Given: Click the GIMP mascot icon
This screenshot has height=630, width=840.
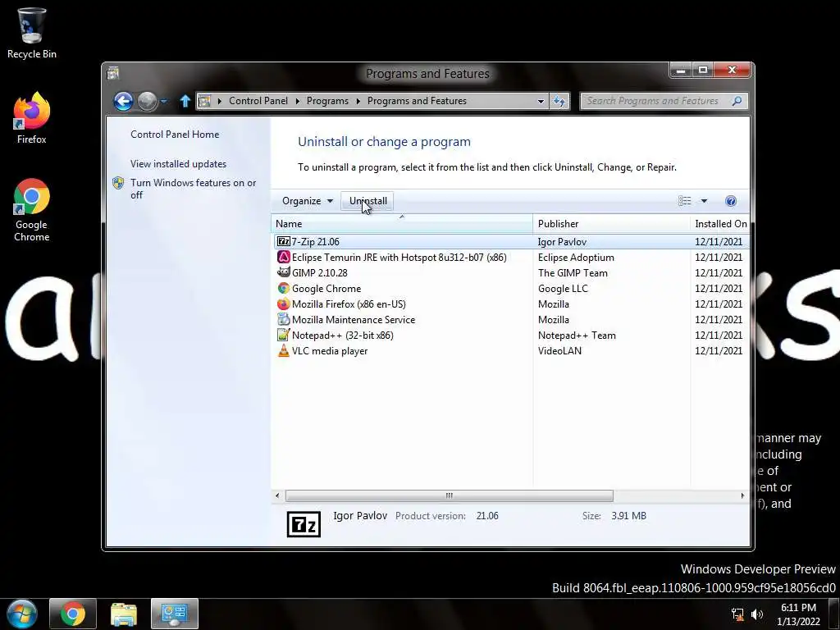Looking at the screenshot, I should [283, 272].
